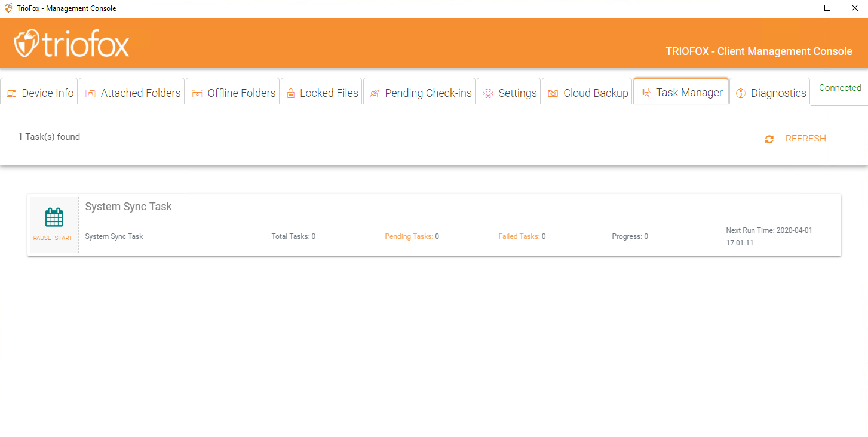Screen dimensions: 868x437
Task: Click the REFRESH button
Action: pos(805,139)
